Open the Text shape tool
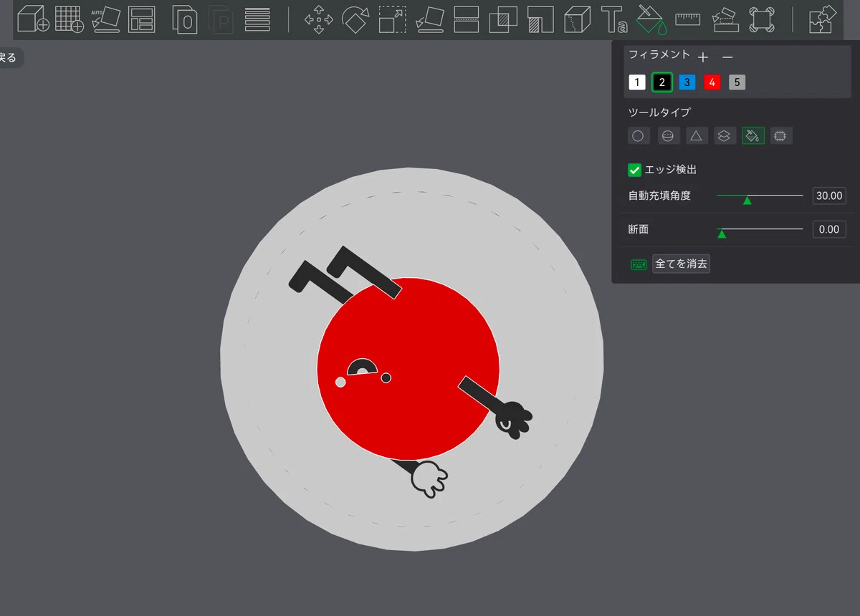Image resolution: width=860 pixels, height=616 pixels. pos(614,19)
